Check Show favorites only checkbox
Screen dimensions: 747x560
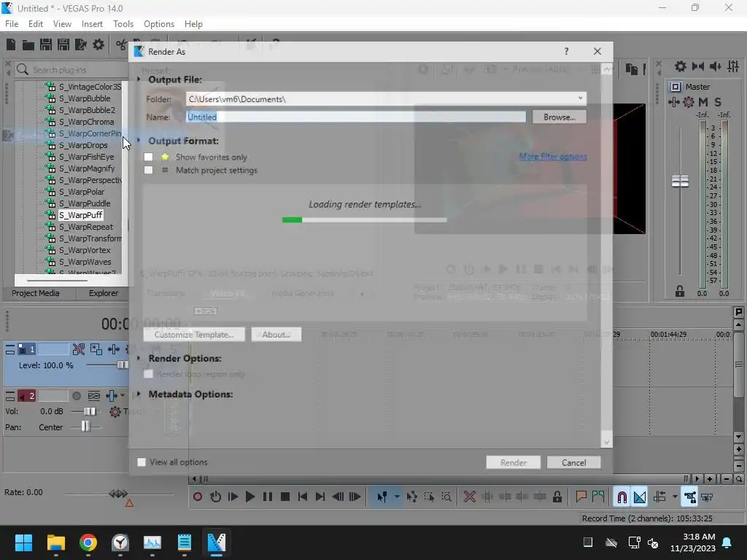149,157
